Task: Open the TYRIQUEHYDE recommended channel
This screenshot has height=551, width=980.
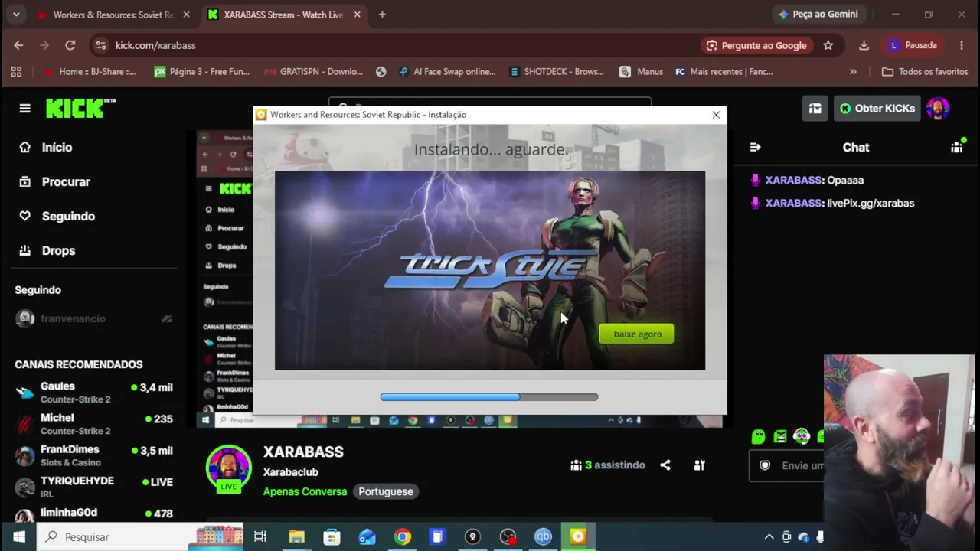Action: point(94,487)
